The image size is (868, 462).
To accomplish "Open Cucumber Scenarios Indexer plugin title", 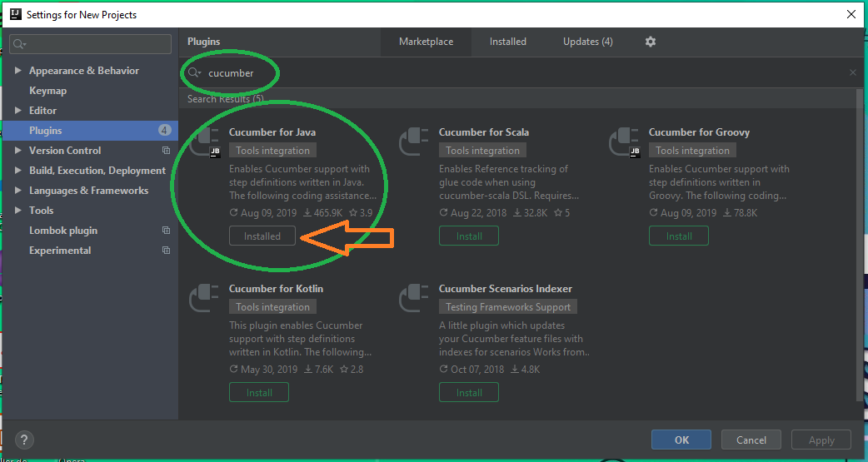I will [506, 289].
